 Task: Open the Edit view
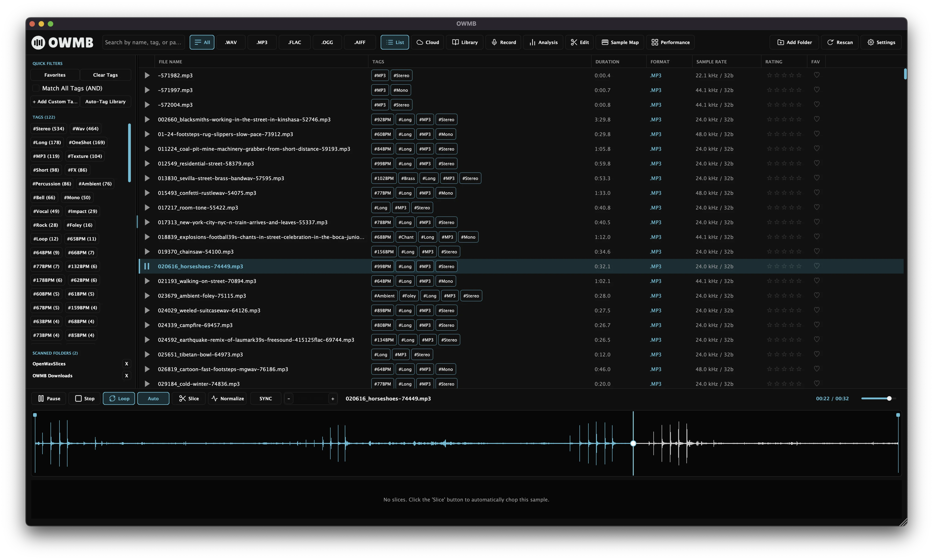(579, 42)
